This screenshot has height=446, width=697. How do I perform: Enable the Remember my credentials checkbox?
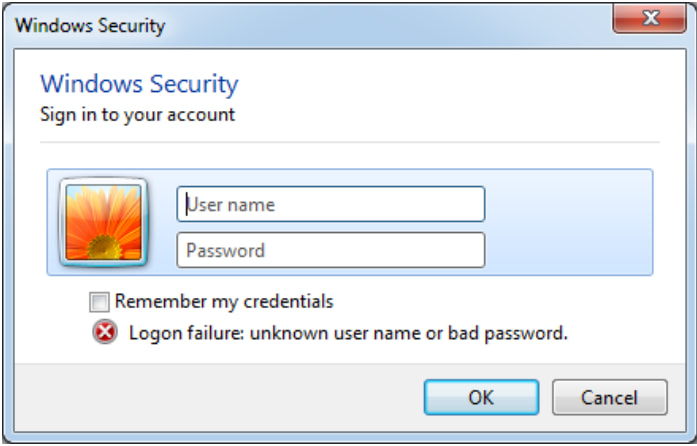pyautogui.click(x=98, y=301)
